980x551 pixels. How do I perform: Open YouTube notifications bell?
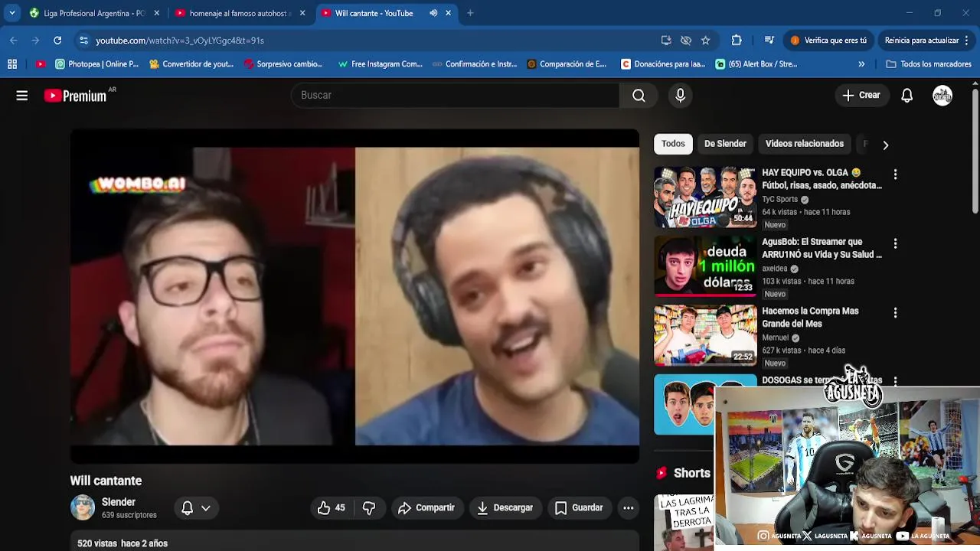click(x=906, y=96)
